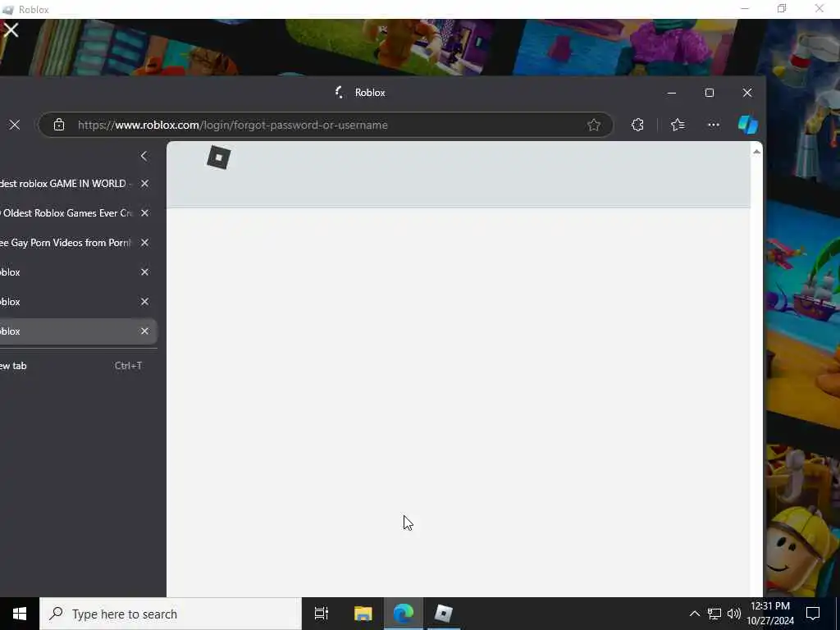
Task: Add this page to favorites with the star
Action: coord(594,125)
